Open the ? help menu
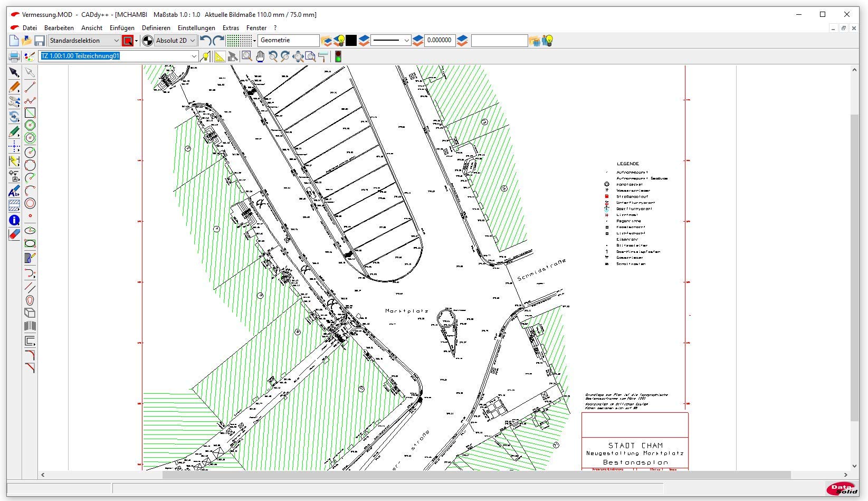 point(275,28)
